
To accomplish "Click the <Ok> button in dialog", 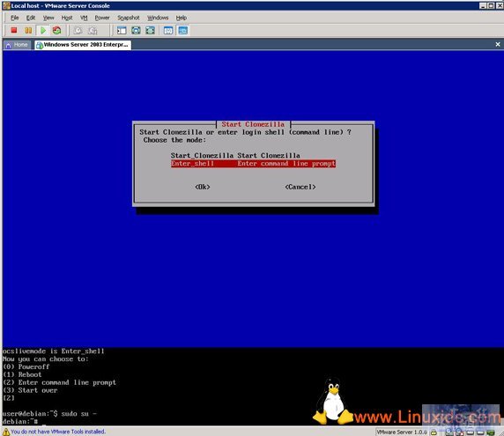I will [x=203, y=187].
